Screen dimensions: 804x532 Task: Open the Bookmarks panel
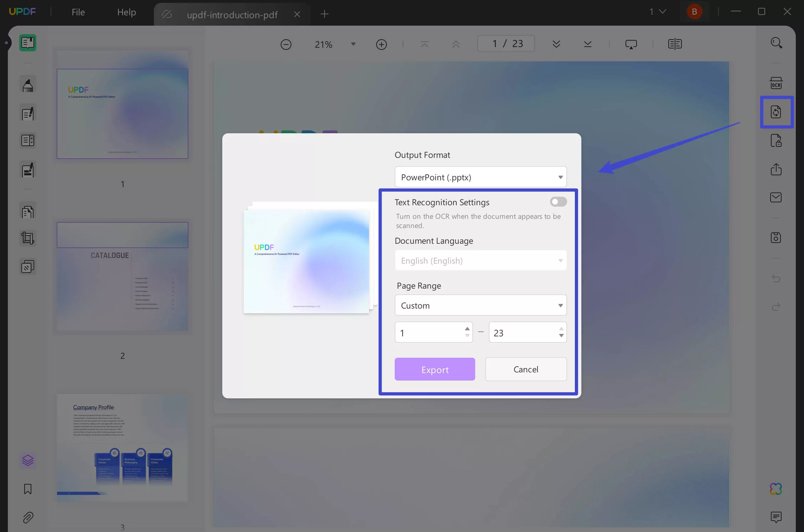coord(28,489)
